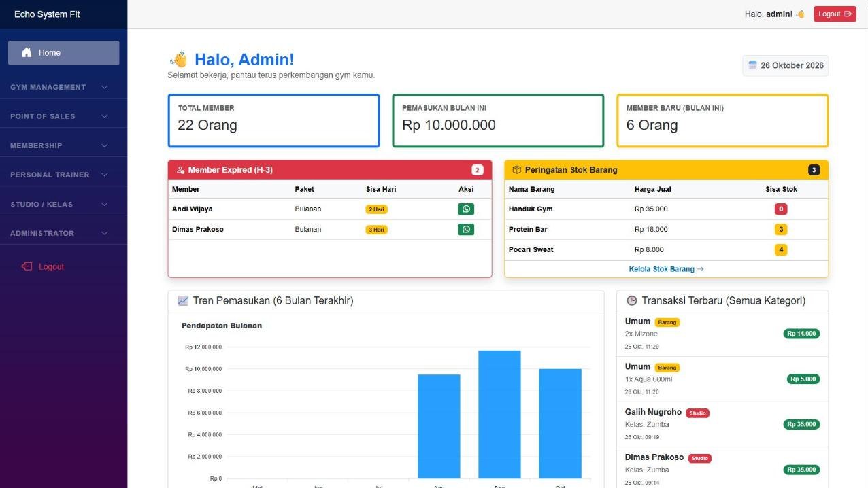The height and width of the screenshot is (488, 868).
Task: Click the Paket column header
Action: click(305, 189)
